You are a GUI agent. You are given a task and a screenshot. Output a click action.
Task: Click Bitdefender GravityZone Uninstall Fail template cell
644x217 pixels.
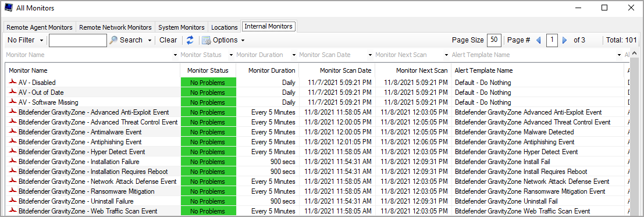click(506, 201)
